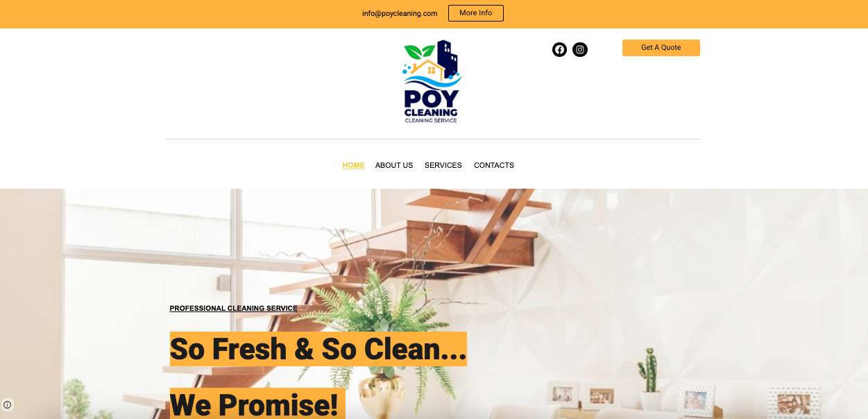Click the Professional Cleaning Service underlined link

(233, 309)
